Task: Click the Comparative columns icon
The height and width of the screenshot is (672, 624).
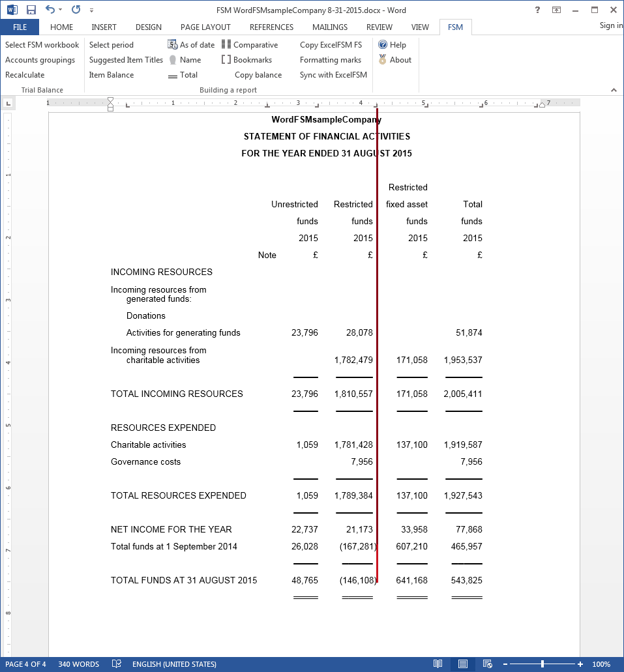Action: pos(226,44)
